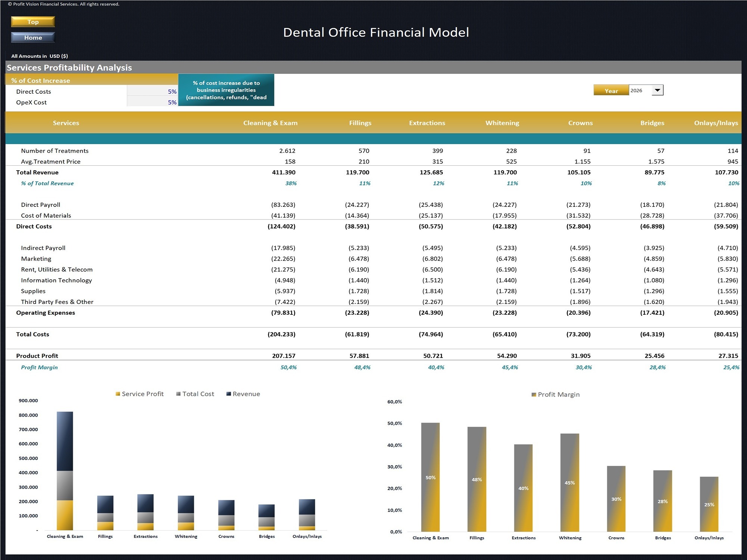Viewport: 747px width, 560px height.
Task: Click the gold Year label
Action: click(x=611, y=91)
